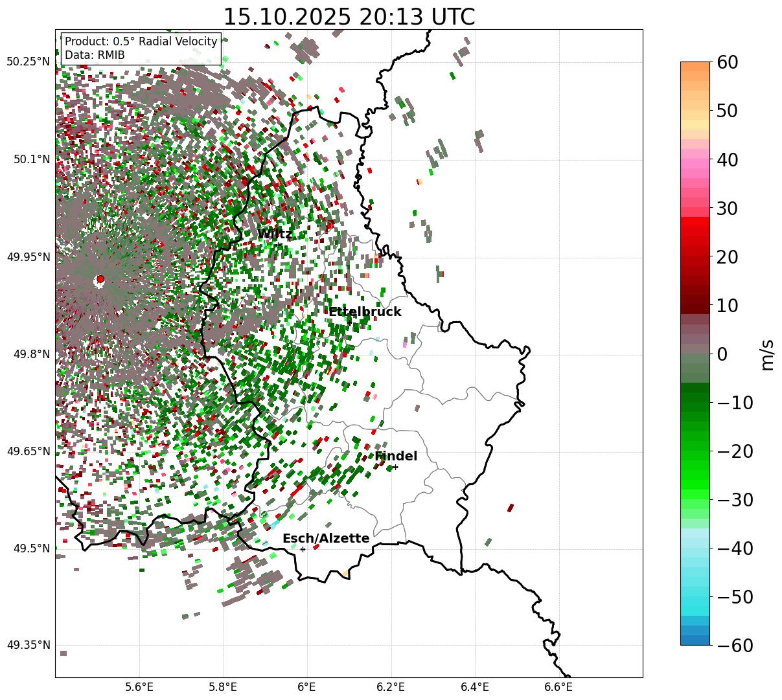Viewport: 782px width, 700px height.
Task: Click the 50.1°N latitude tick label
Action: (x=31, y=159)
